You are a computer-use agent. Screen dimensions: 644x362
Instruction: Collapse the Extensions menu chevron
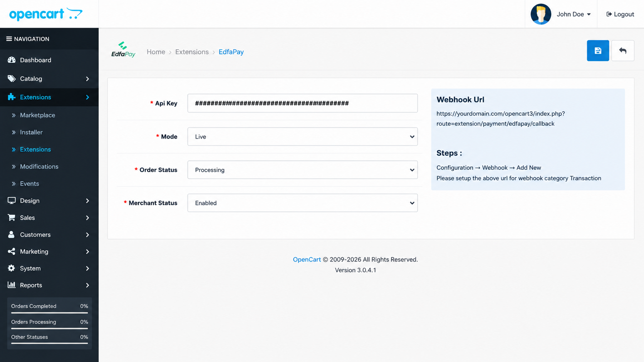[87, 97]
